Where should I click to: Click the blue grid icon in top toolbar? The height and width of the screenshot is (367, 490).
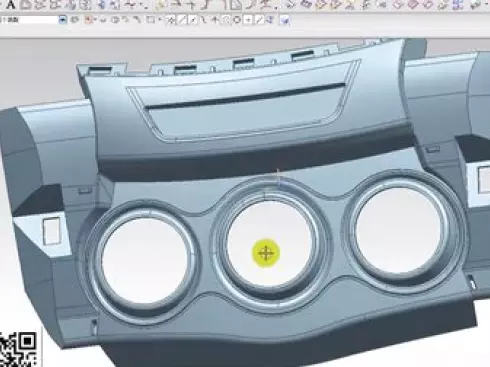pyautogui.click(x=458, y=4)
